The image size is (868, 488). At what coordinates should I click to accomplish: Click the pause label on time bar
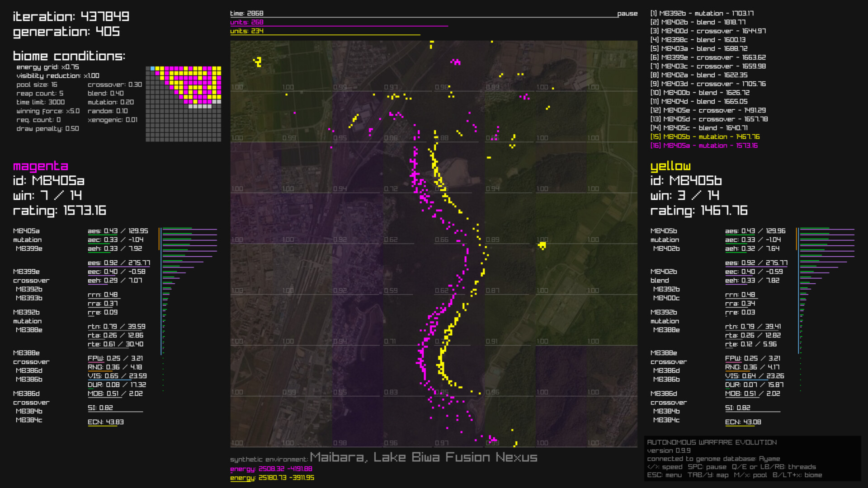coord(627,14)
